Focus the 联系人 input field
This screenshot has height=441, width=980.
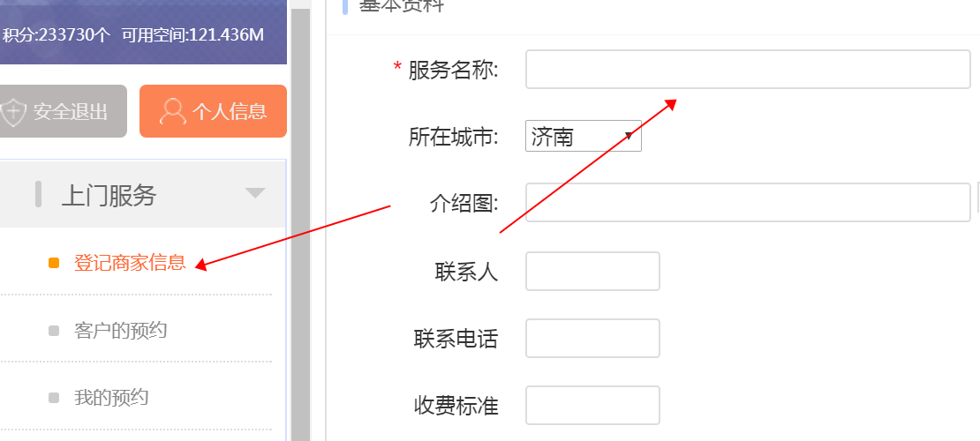click(592, 271)
